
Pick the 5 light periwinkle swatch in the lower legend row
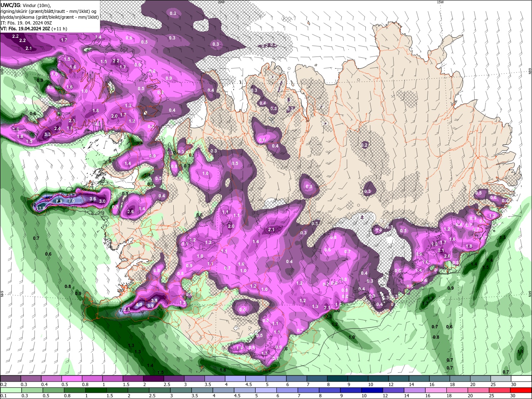266,390
